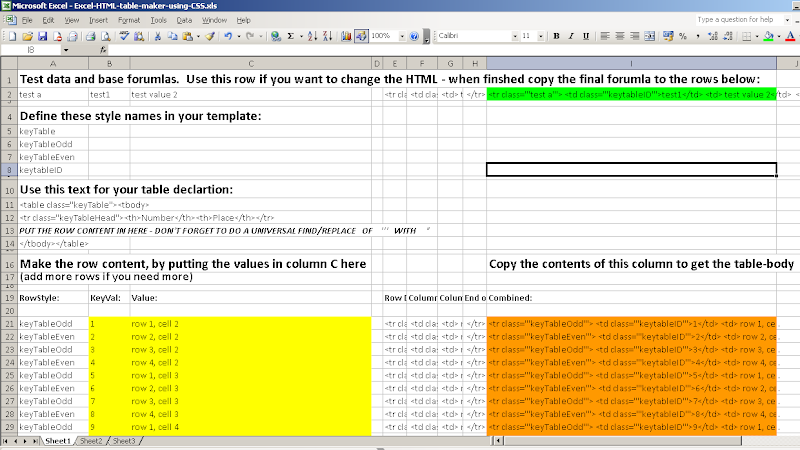Activate the Format Painter brush
Viewport: 800px width, 450px height.
210,36
